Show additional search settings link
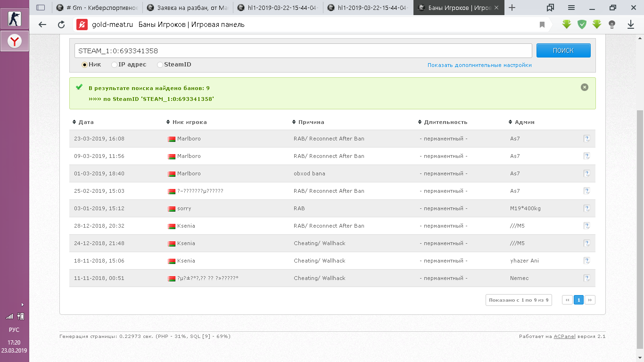 pyautogui.click(x=479, y=65)
